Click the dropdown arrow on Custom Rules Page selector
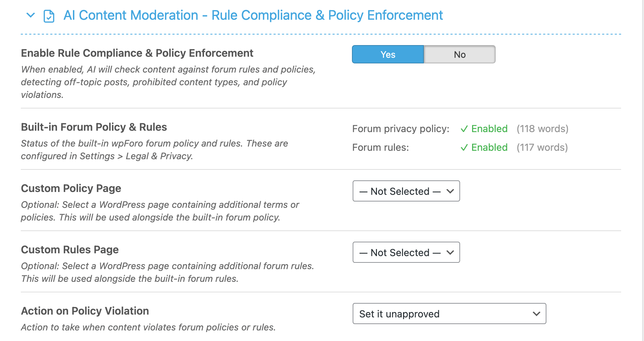The height and width of the screenshot is (341, 644). point(450,253)
